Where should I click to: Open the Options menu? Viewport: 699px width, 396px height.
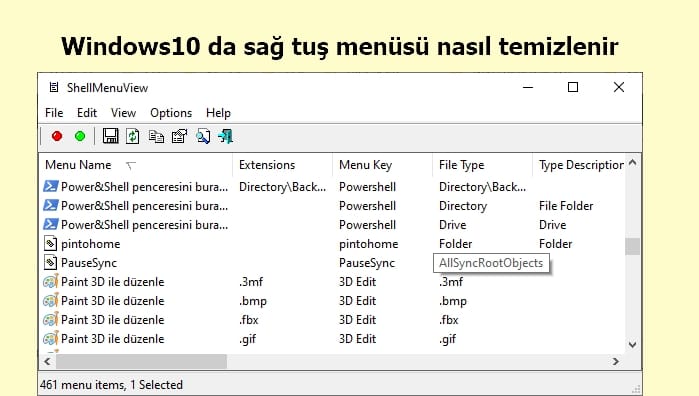[x=171, y=113]
